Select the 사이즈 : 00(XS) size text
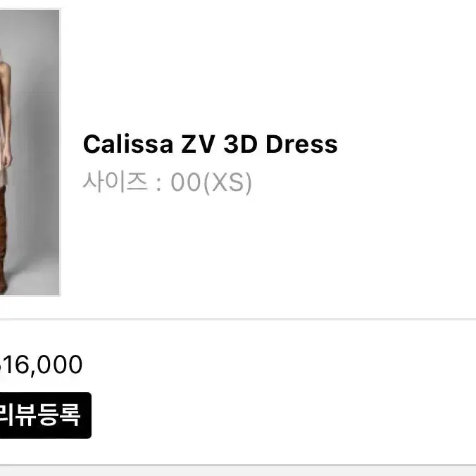The height and width of the screenshot is (476, 476). [x=167, y=182]
